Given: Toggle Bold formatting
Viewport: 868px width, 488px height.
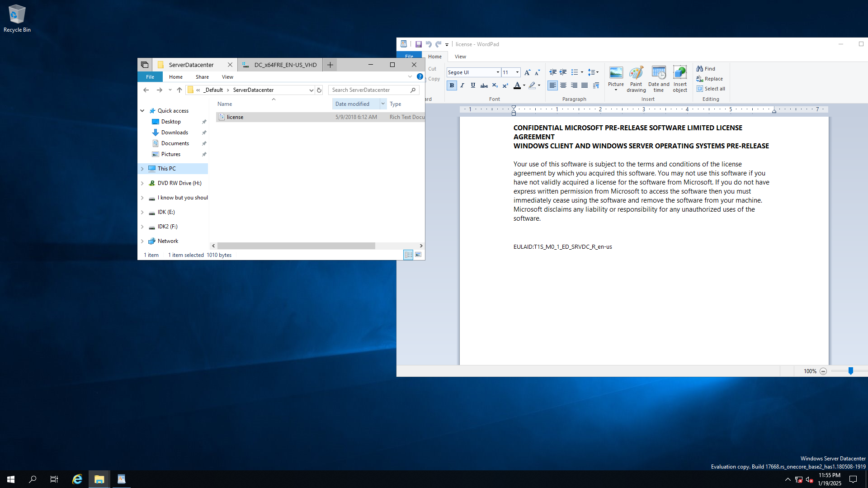Looking at the screenshot, I should click(452, 85).
